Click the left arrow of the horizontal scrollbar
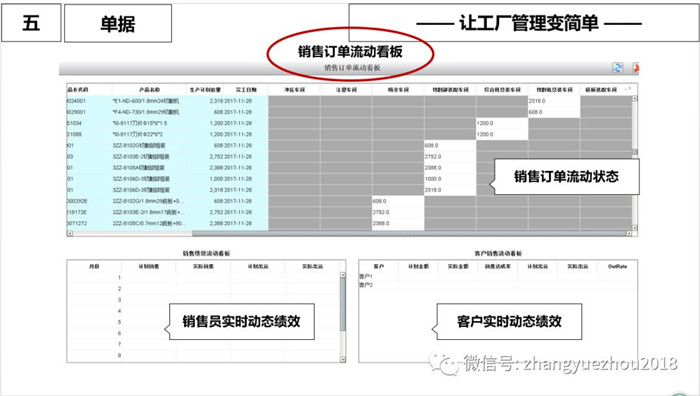 pyautogui.click(x=70, y=233)
